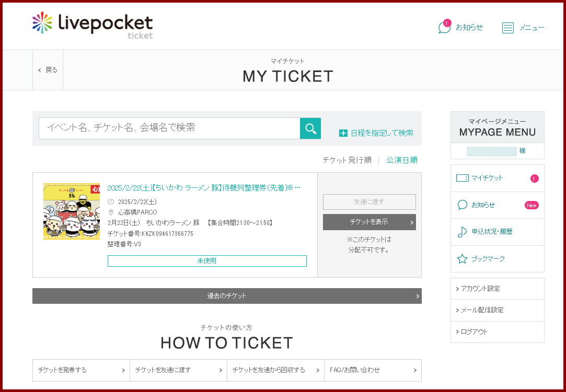Click ログアウト to sign out
The image size is (566, 392).
[498, 332]
